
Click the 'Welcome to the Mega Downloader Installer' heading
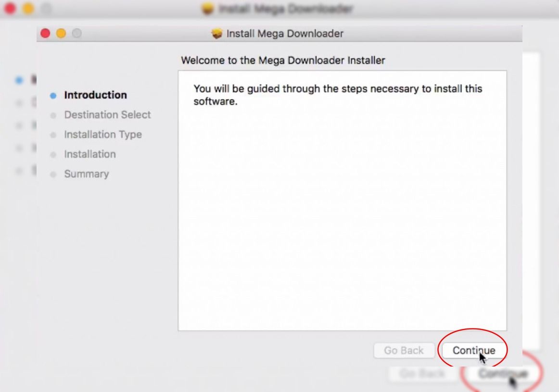point(283,60)
